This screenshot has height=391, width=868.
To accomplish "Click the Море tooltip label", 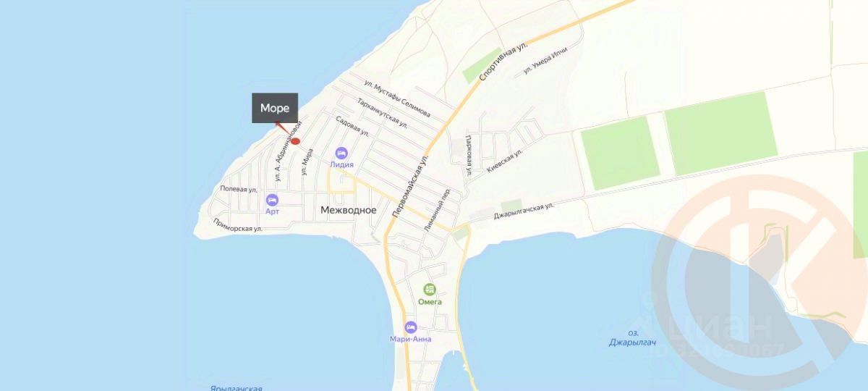I will coord(275,109).
